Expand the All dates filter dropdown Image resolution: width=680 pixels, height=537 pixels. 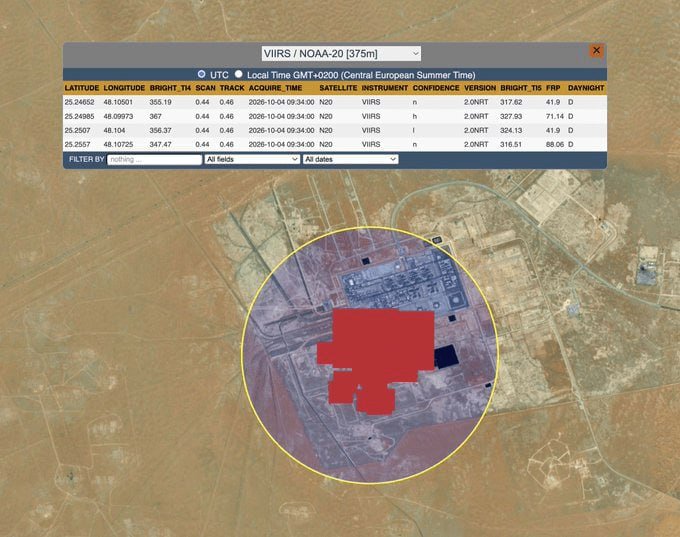click(350, 159)
